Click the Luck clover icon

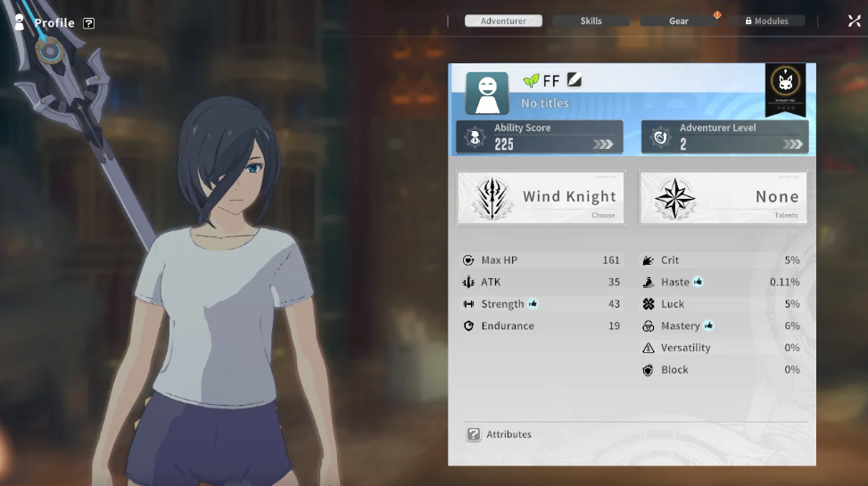tap(649, 304)
